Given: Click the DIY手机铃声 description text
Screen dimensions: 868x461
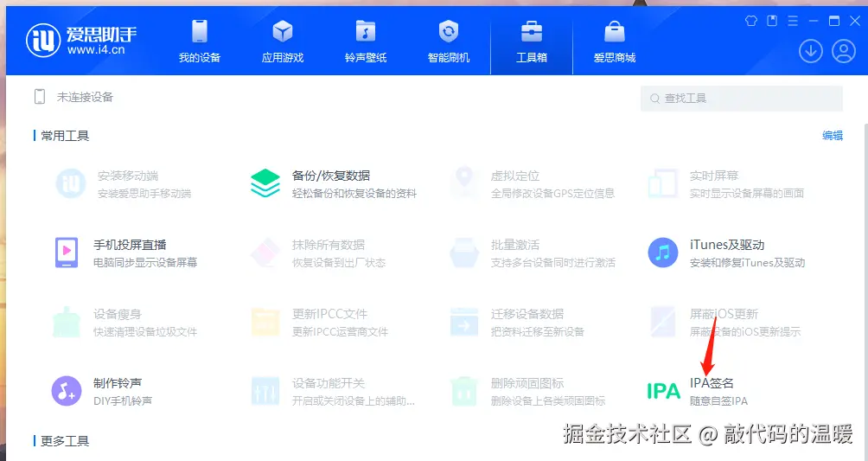Looking at the screenshot, I should (123, 400).
